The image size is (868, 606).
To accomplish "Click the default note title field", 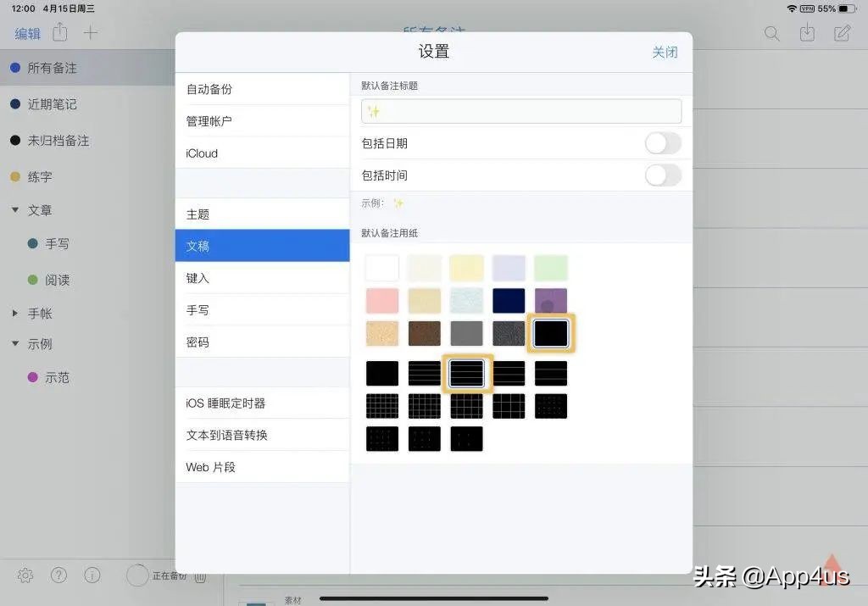I will [x=521, y=110].
